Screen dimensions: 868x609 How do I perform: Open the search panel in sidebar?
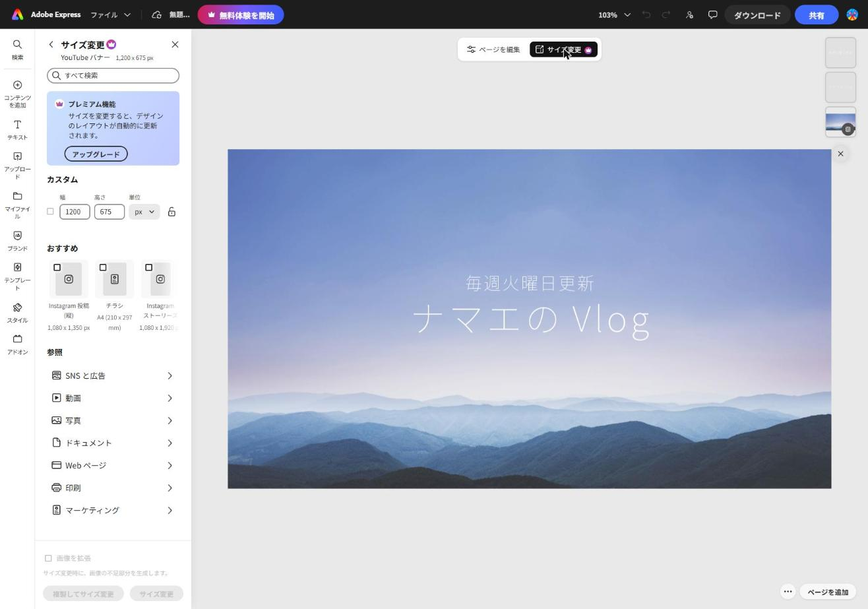[x=17, y=49]
